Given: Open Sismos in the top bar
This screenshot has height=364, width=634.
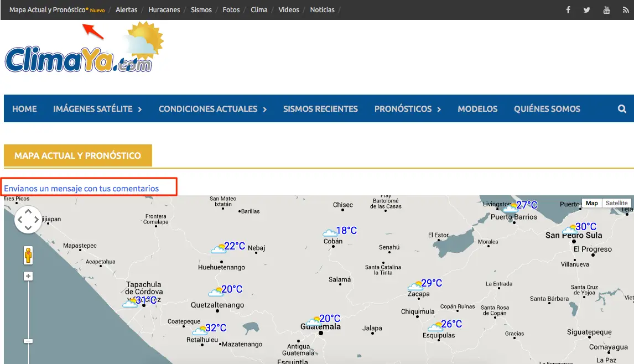Looking at the screenshot, I should pos(201,10).
